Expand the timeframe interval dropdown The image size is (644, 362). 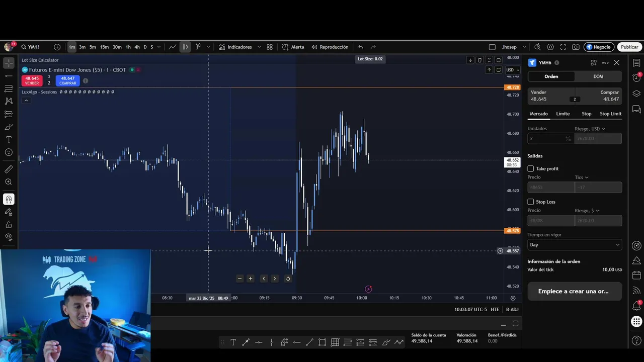(x=159, y=47)
